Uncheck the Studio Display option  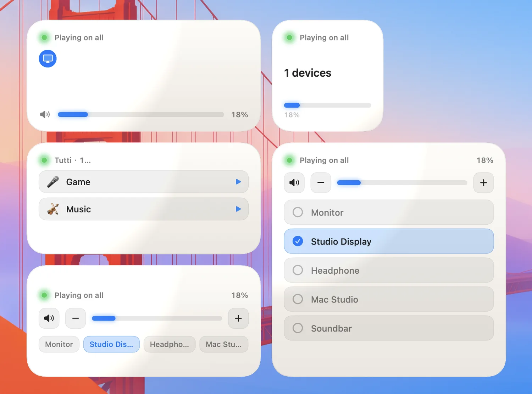(x=389, y=241)
